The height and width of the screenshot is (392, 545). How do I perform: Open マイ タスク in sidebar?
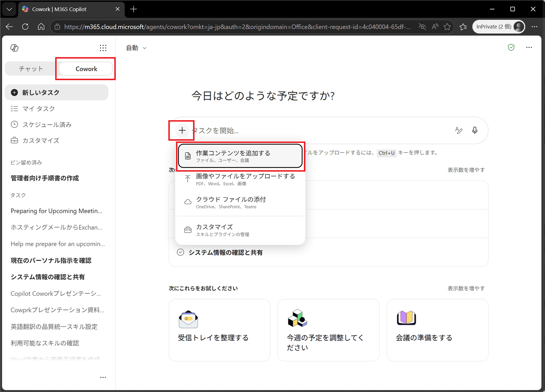(57, 109)
